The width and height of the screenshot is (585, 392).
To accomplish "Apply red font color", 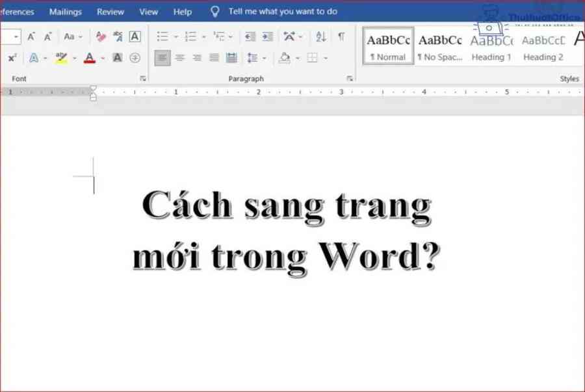I will coord(90,59).
